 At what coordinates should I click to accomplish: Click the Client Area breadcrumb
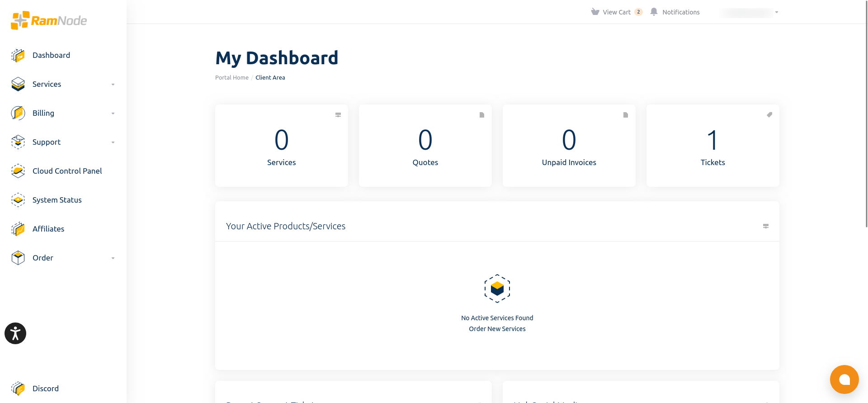(270, 78)
